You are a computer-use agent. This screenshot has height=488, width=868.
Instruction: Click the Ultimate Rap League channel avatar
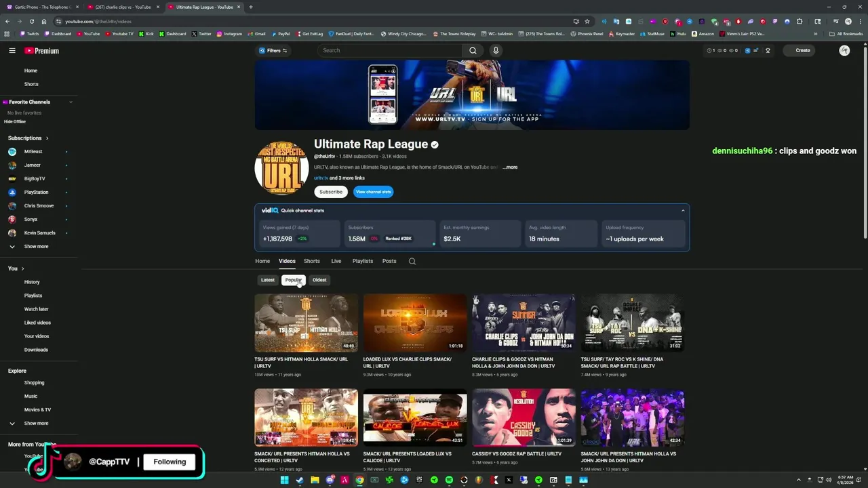[x=281, y=168]
